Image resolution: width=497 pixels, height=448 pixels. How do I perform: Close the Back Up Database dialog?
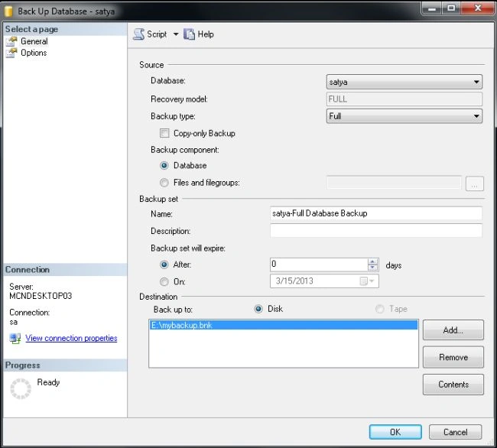478,8
